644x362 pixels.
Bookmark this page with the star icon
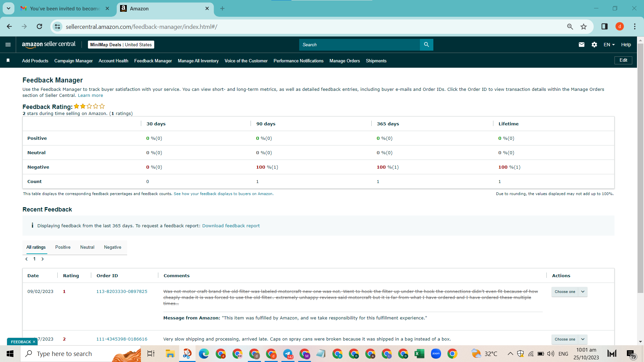coord(584,26)
